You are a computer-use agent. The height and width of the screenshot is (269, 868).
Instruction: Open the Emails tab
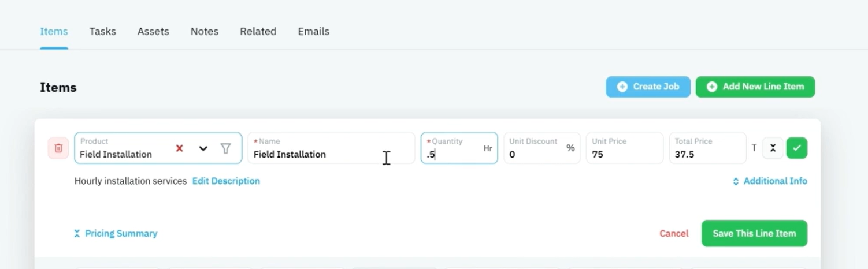(x=314, y=32)
